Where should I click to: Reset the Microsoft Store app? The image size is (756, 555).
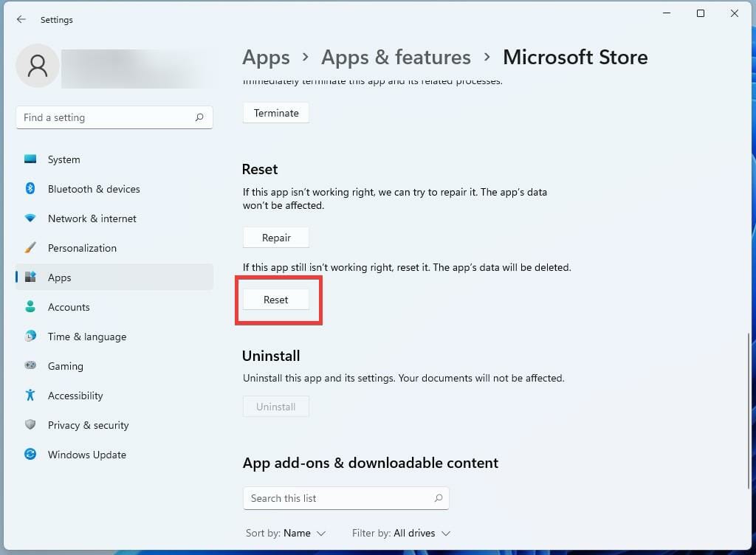(276, 300)
